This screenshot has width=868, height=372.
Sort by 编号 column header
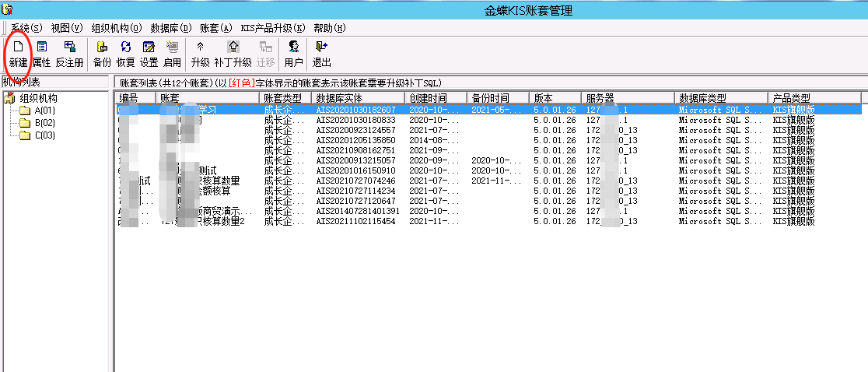tap(135, 98)
